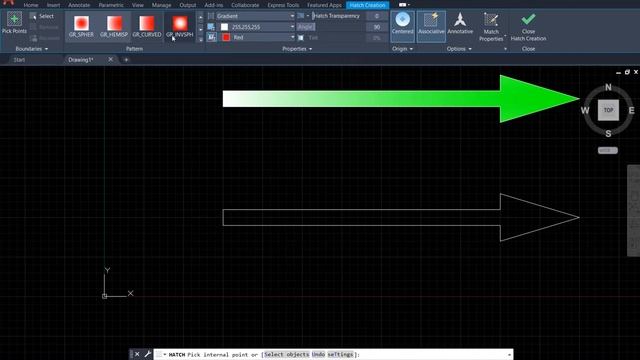Click Select boundary objects button
Screen dimensions: 640x360
[42, 16]
